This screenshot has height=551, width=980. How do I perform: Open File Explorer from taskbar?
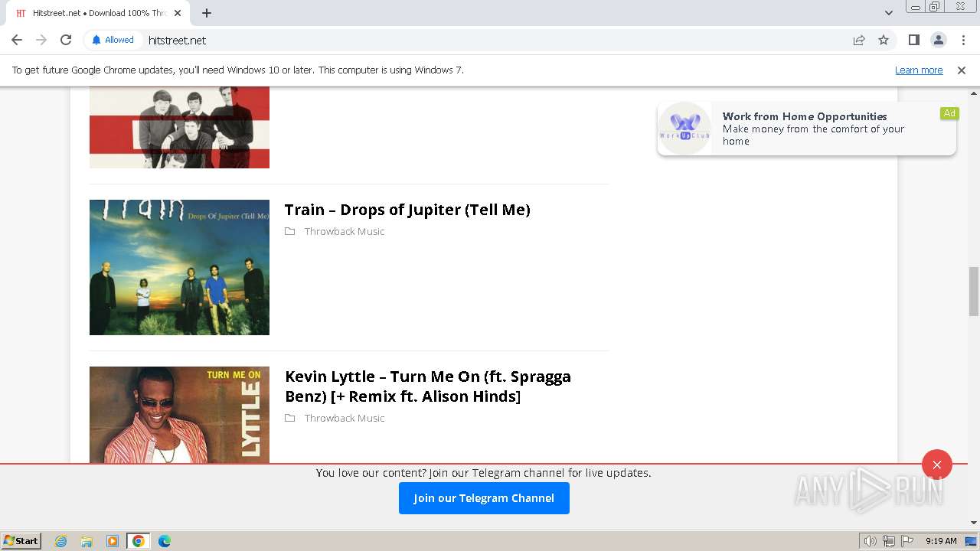coord(87,541)
